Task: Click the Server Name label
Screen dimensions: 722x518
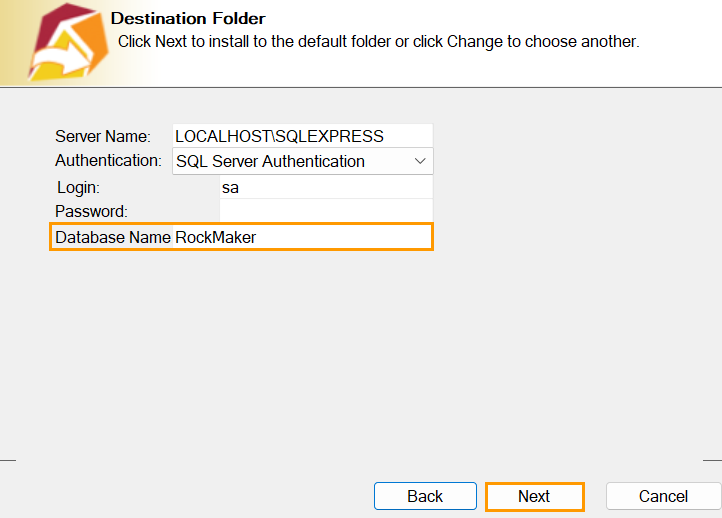Action: click(102, 136)
